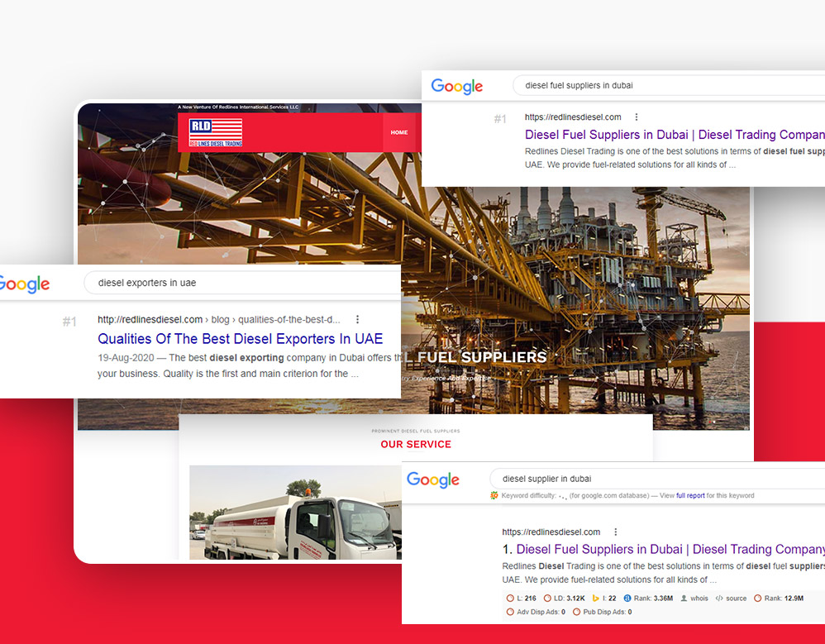Open three-dot menu of bottom search result URL
Screen dimensions: 825x644
pos(615,532)
